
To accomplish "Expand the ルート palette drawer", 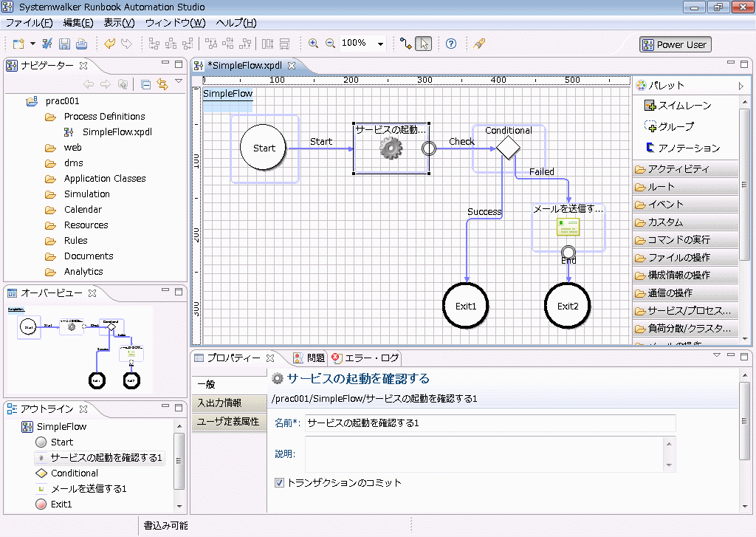I will (685, 187).
